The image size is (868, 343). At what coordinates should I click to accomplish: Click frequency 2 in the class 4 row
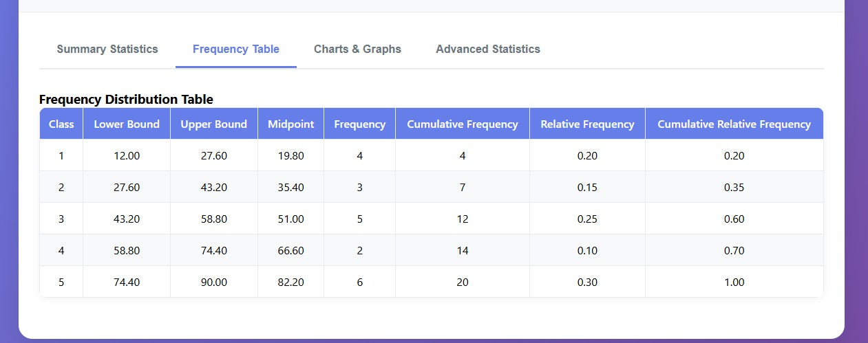click(360, 251)
